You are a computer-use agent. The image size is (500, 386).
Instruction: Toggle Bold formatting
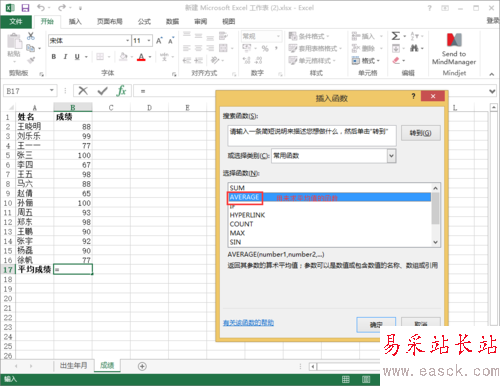[x=54, y=57]
